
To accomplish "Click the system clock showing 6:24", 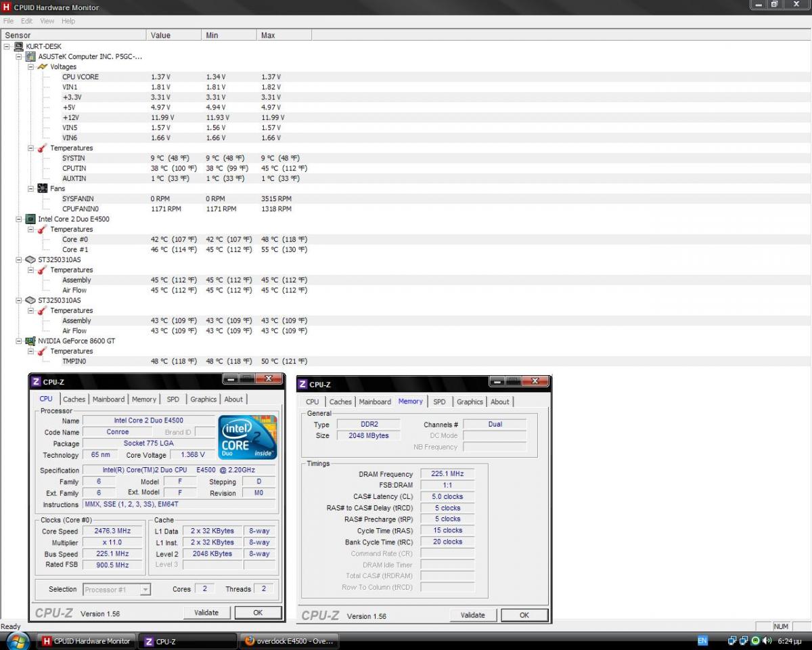I will point(790,641).
